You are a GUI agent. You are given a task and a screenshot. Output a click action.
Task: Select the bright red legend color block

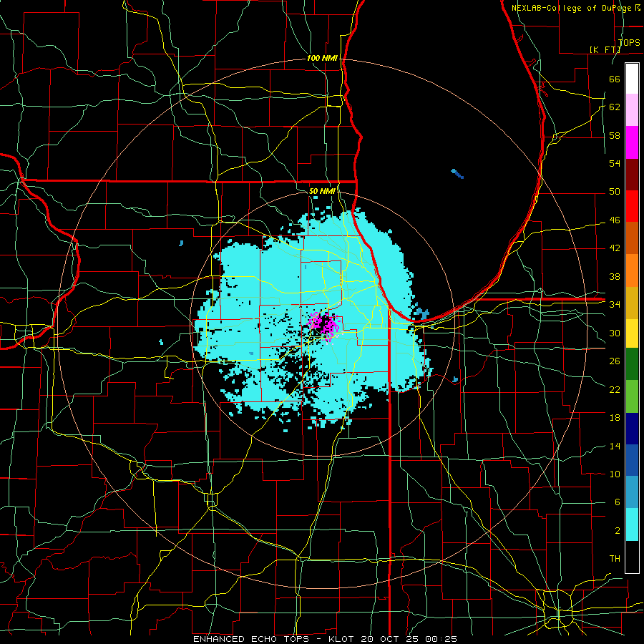click(632, 206)
